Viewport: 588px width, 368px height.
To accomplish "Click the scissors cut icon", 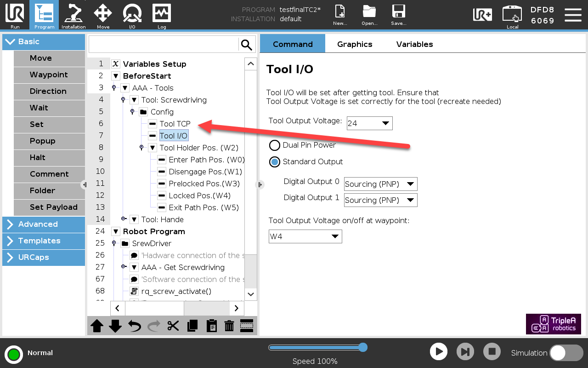I will click(x=173, y=326).
